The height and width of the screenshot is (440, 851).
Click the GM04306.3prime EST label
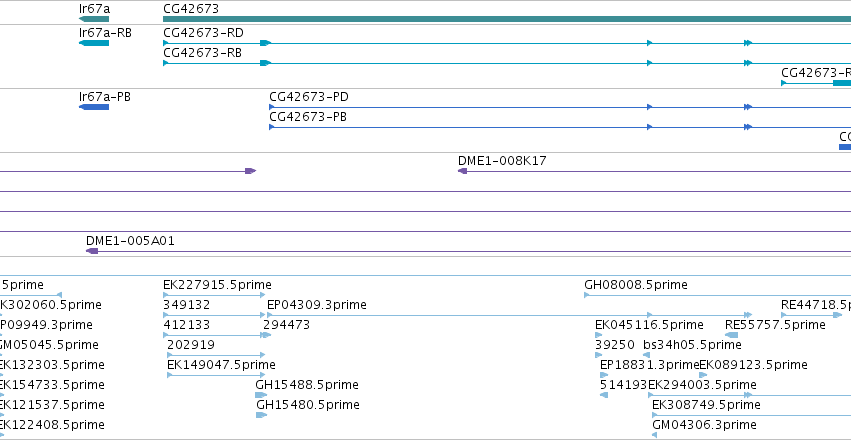click(704, 425)
